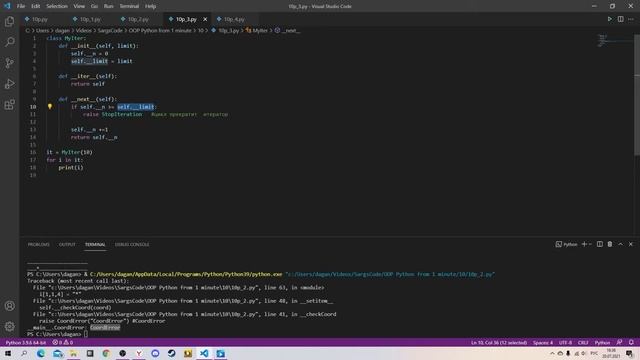Switch to the OUTPUT panel tab
The image size is (640, 360).
pos(67,244)
